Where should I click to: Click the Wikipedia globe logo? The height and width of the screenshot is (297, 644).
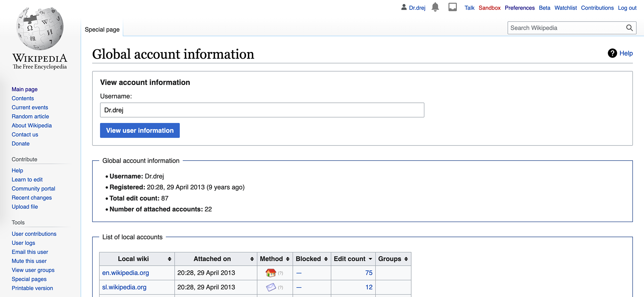(40, 29)
